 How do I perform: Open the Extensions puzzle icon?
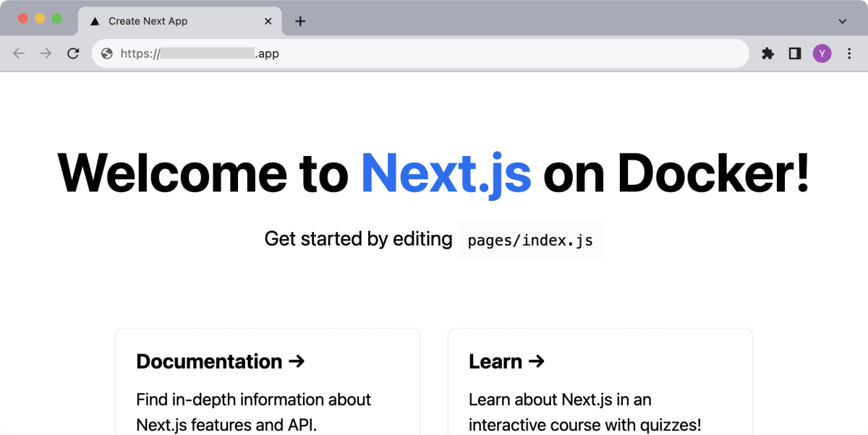pos(768,53)
